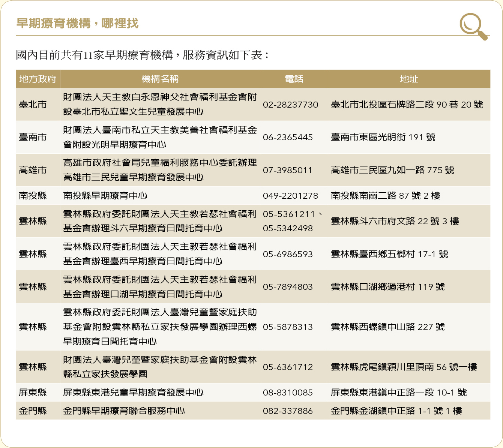Click the address 雲林縣斗六市府文路 22 號 3 樓

tap(395, 221)
